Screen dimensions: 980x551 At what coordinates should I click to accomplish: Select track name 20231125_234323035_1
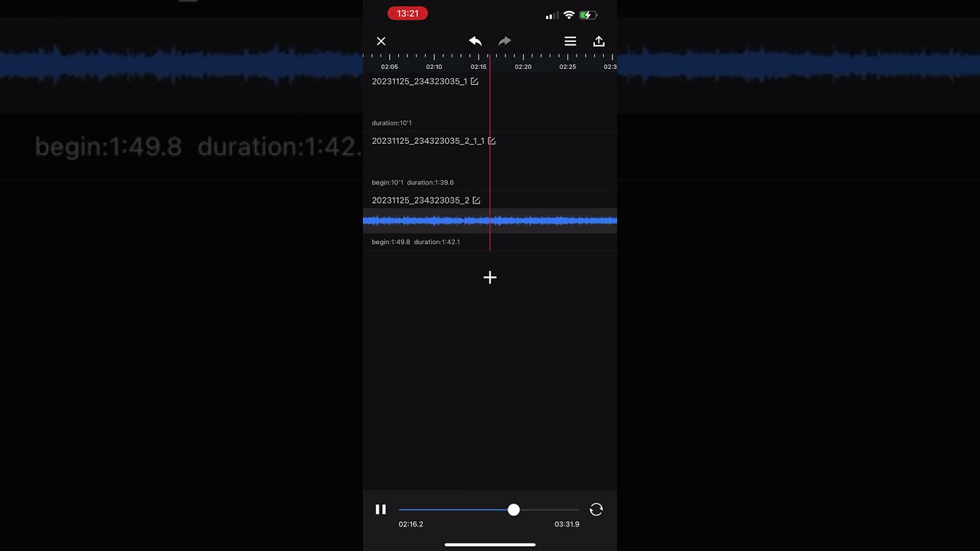click(420, 81)
